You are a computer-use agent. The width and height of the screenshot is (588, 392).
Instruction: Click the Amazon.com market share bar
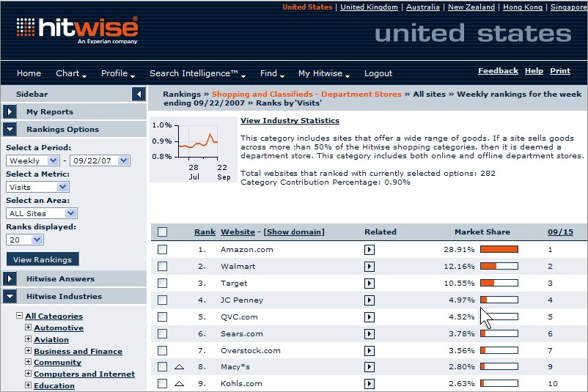click(499, 249)
